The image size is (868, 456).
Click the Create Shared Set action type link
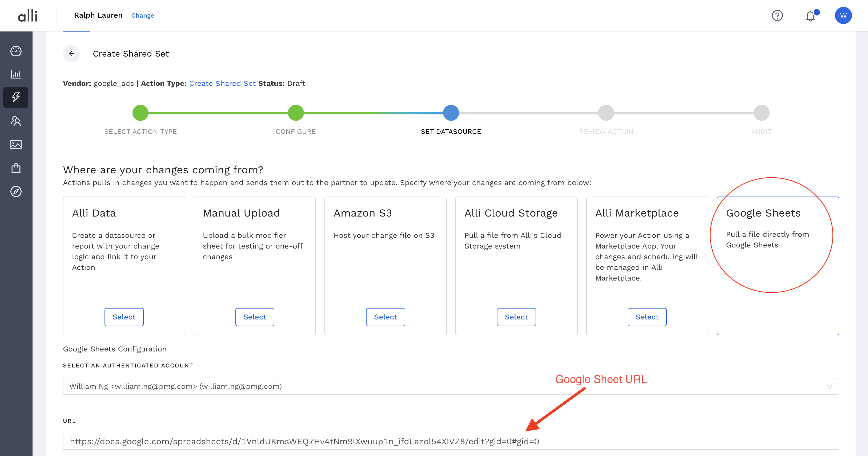click(222, 83)
